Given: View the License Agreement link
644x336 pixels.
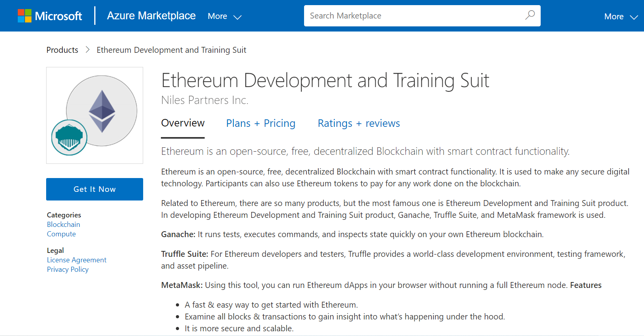Looking at the screenshot, I should click(77, 260).
